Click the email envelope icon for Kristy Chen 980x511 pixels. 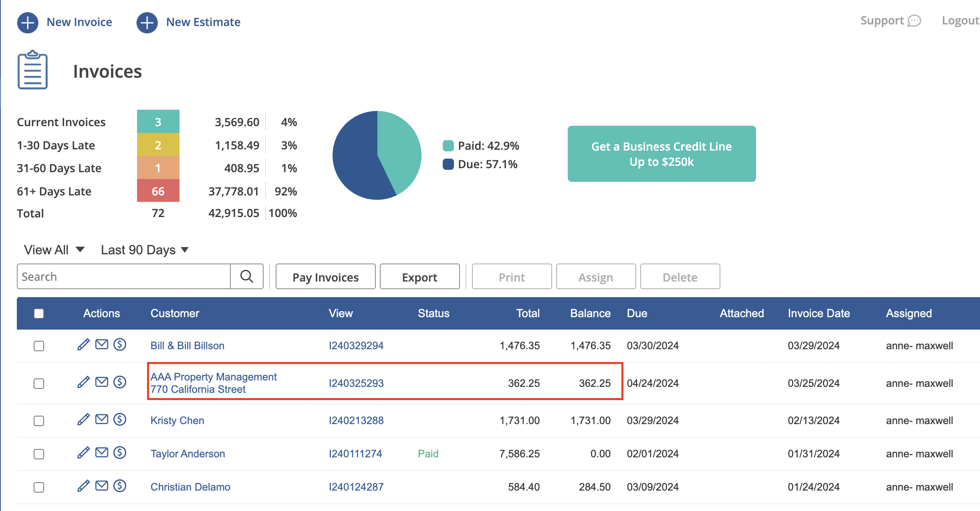pyautogui.click(x=102, y=419)
